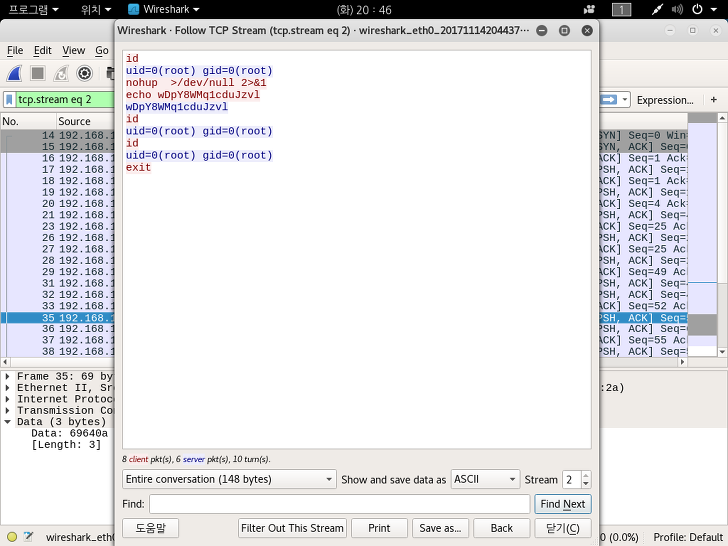
Task: Click the horizontal scrollbar left arrow
Action: (x=5, y=362)
